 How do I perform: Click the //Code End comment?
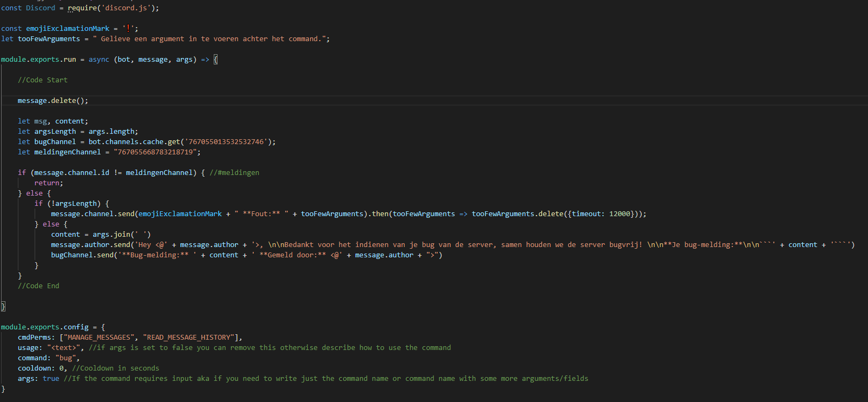[38, 286]
